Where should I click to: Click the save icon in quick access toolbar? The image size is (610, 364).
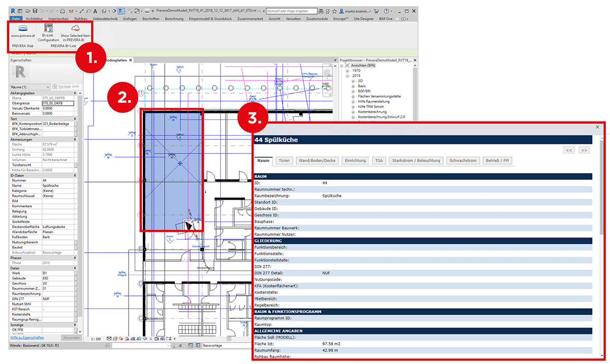pos(34,11)
